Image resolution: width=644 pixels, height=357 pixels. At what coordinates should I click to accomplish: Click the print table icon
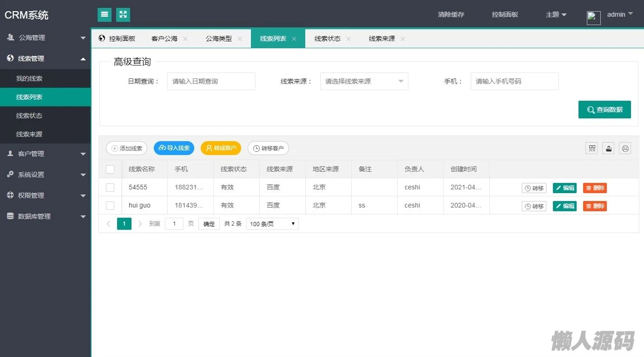625,148
